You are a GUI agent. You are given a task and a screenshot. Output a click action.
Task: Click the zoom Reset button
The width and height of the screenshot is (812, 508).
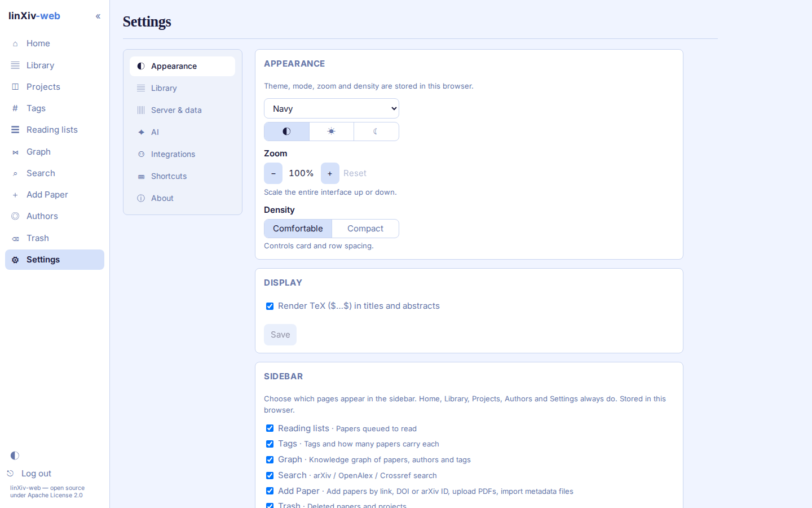click(x=355, y=173)
